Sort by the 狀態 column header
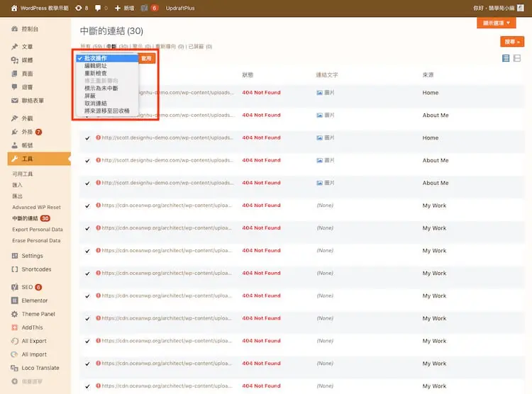The image size is (532, 394). tap(248, 75)
